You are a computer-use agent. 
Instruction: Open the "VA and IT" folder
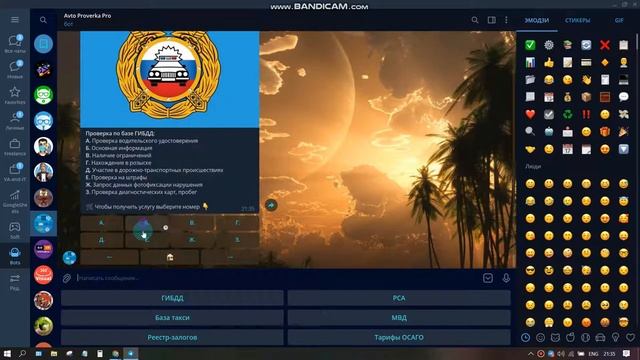[15, 172]
